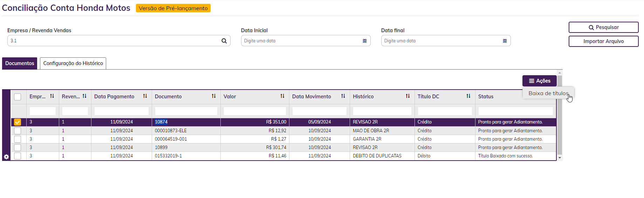Click the table's vertical scrollbar down arrow

[560, 158]
